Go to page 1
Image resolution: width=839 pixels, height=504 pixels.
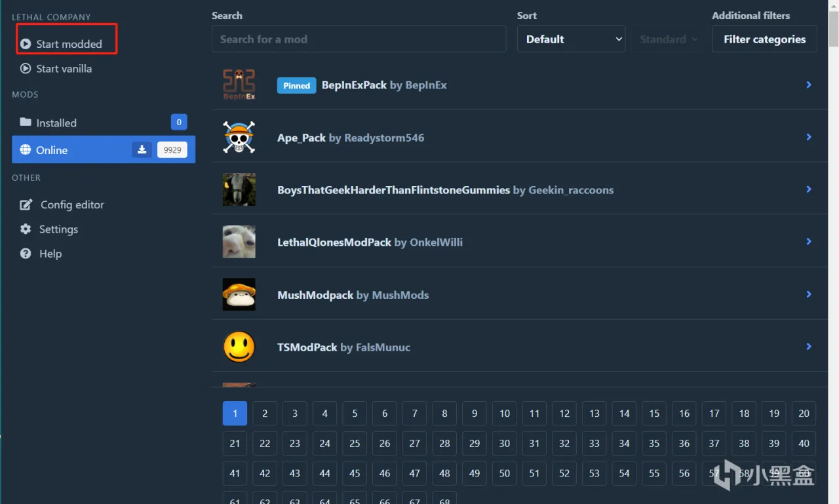coord(235,414)
